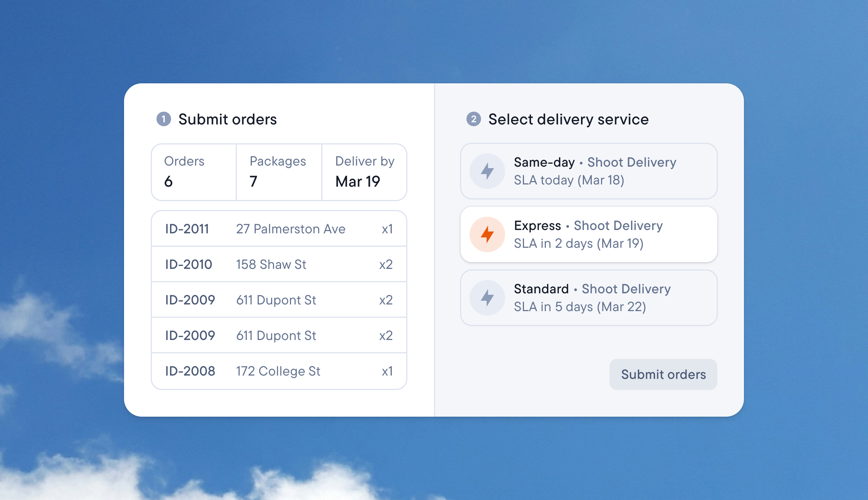This screenshot has width=868, height=500.
Task: Click address 27 Palmerston Ave
Action: (291, 229)
